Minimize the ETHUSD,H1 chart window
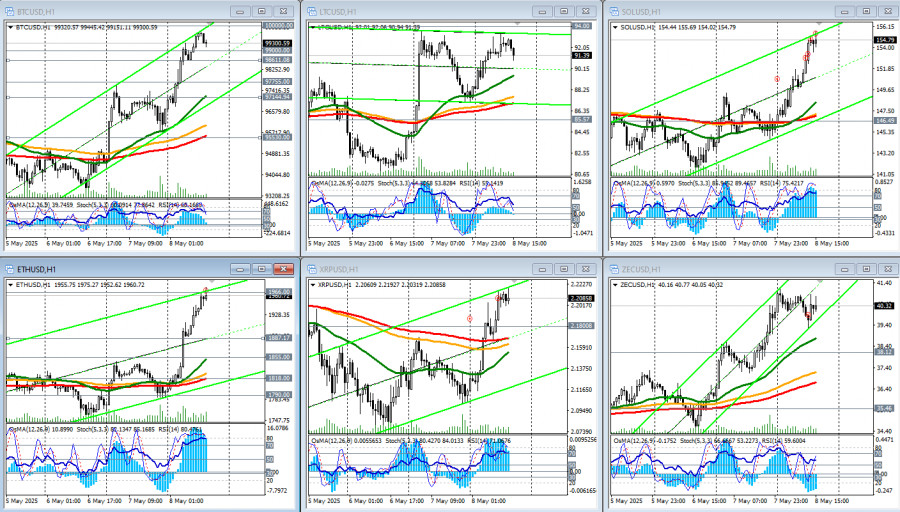The height and width of the screenshot is (512, 900). coord(240,269)
